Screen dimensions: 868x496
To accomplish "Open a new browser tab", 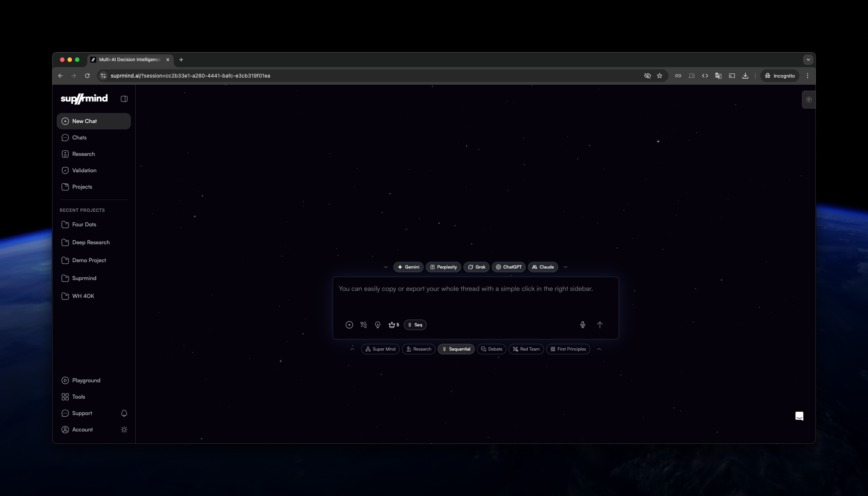I will click(181, 60).
